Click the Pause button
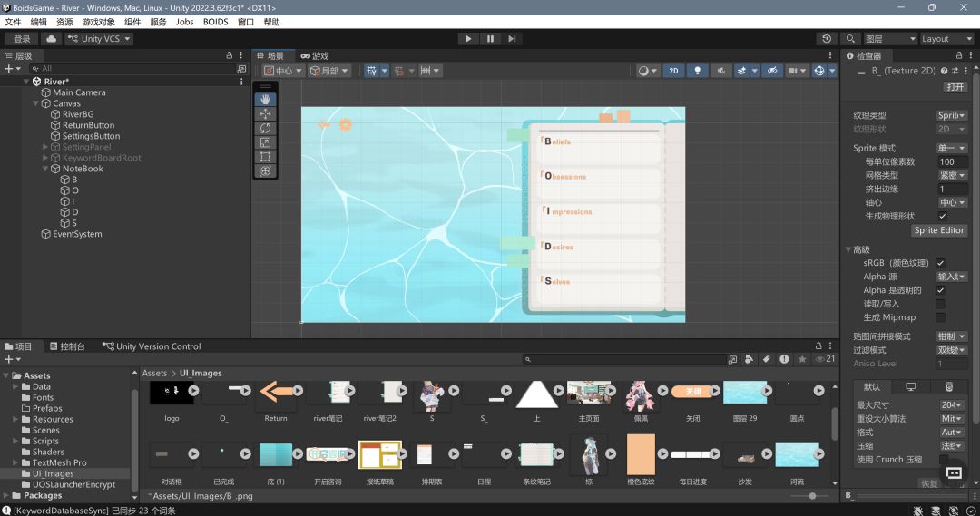The image size is (980, 516). coord(490,39)
